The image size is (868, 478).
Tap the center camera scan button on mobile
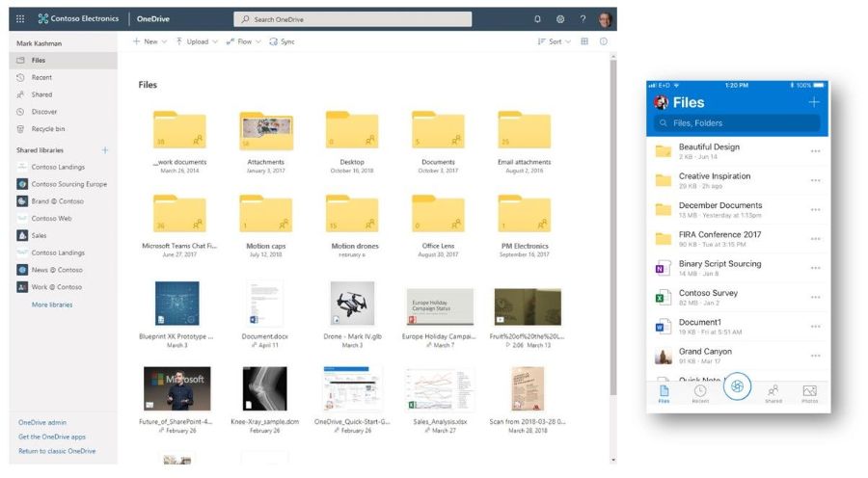[x=737, y=386]
